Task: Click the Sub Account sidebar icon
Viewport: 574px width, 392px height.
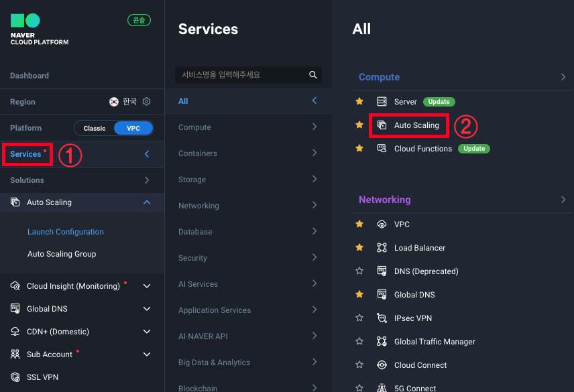Action: pyautogui.click(x=15, y=354)
